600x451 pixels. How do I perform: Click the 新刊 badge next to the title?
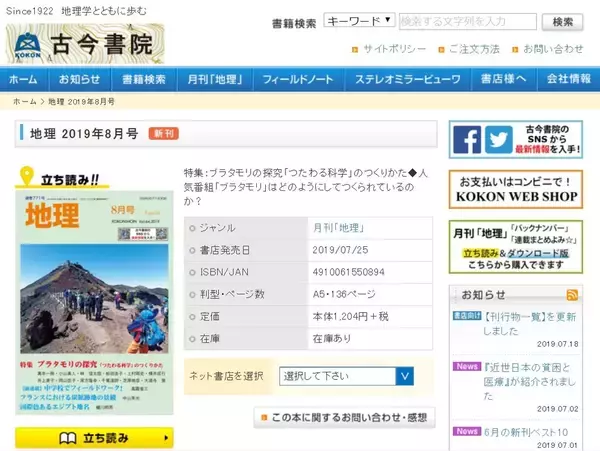click(x=164, y=134)
